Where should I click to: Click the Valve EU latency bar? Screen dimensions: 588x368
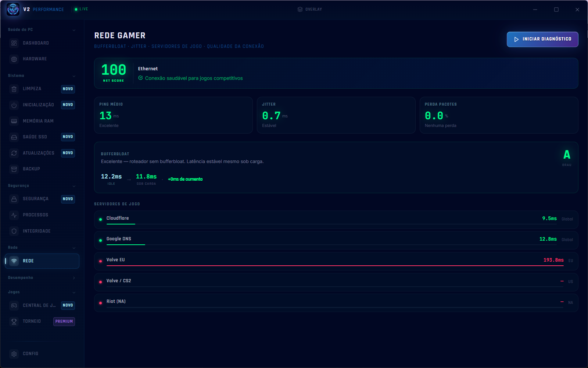(x=335, y=265)
